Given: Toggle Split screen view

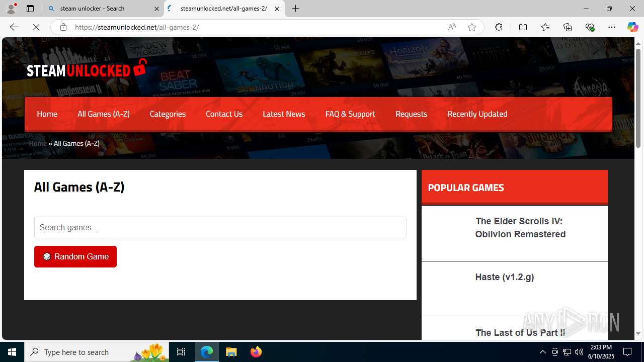Looking at the screenshot, I should [523, 27].
